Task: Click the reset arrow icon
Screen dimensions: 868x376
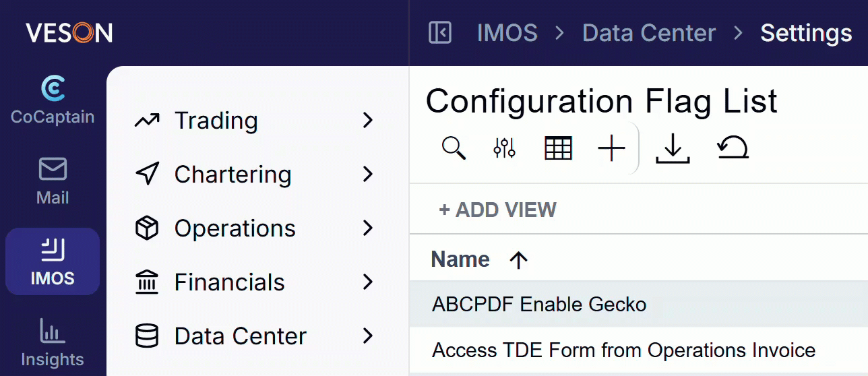Action: (x=733, y=148)
